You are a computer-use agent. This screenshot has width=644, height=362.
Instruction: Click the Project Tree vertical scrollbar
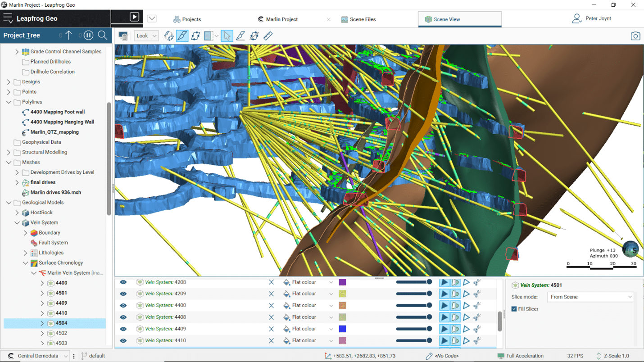[x=109, y=159]
